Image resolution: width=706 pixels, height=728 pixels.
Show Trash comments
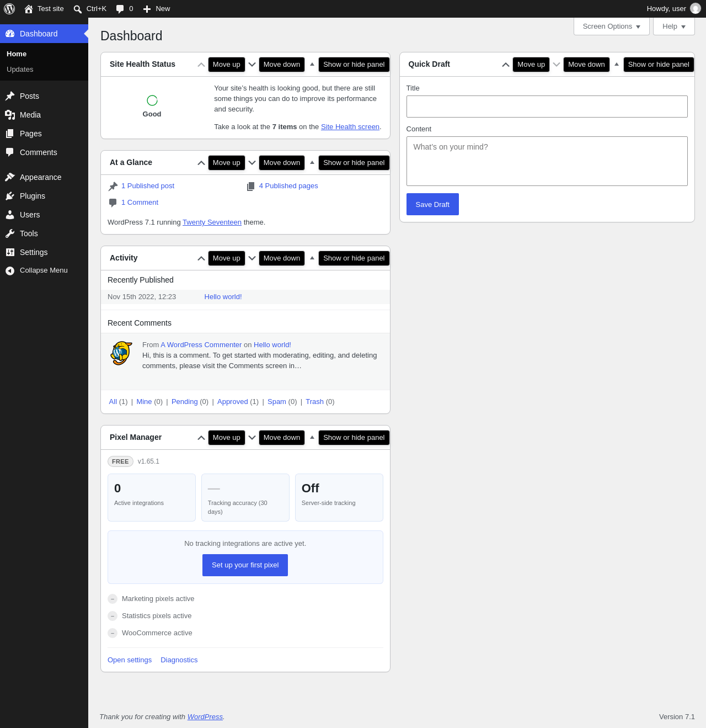click(314, 402)
